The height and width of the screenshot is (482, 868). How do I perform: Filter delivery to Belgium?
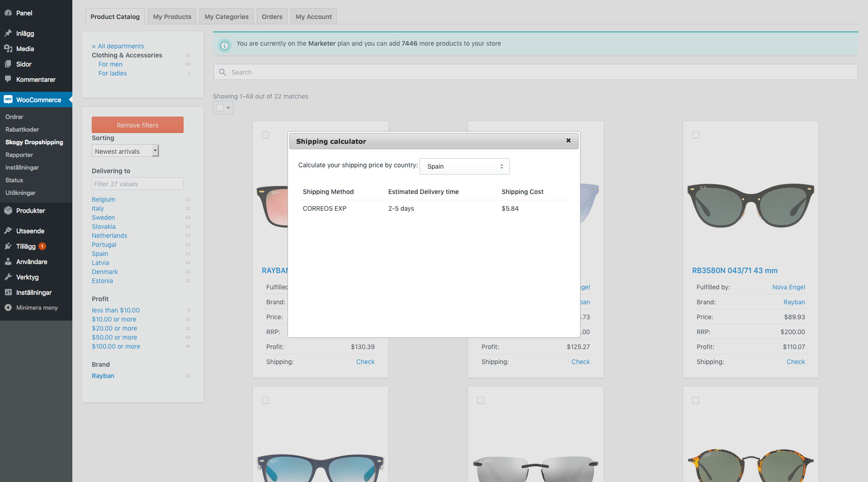tap(104, 199)
